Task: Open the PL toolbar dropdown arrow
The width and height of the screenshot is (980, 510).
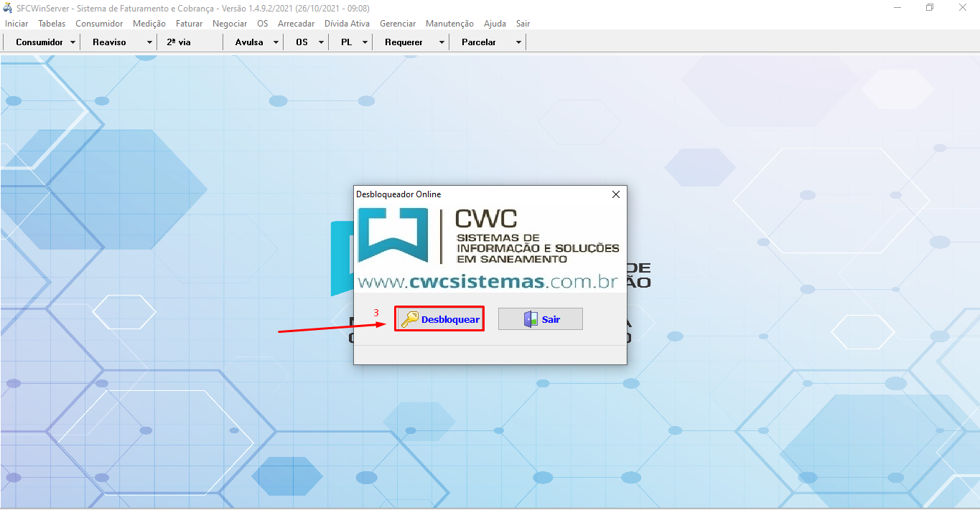Action: 365,42
